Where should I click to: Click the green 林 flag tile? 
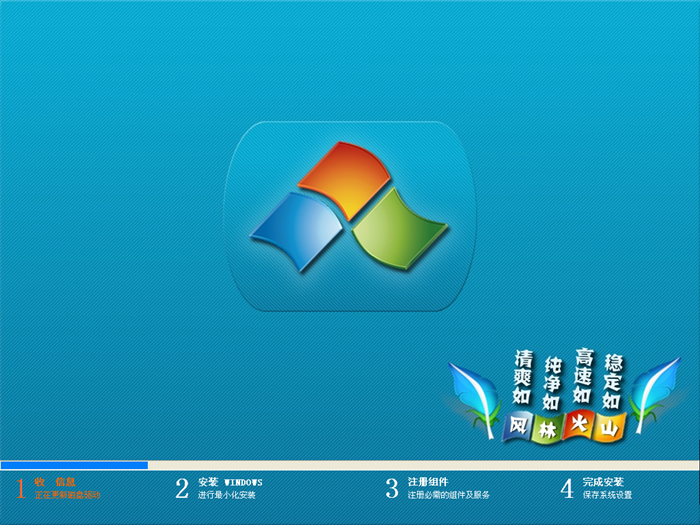[547, 429]
